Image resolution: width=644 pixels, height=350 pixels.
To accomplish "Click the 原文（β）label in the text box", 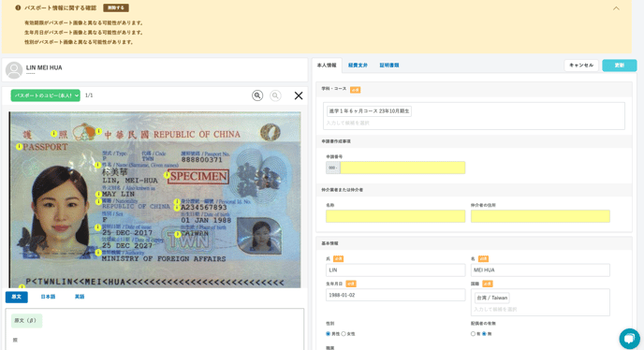I will click(x=26, y=321).
